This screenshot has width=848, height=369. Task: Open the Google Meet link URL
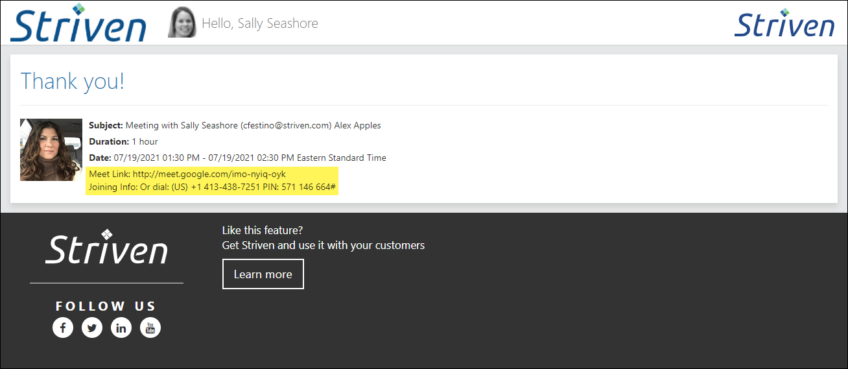(209, 174)
